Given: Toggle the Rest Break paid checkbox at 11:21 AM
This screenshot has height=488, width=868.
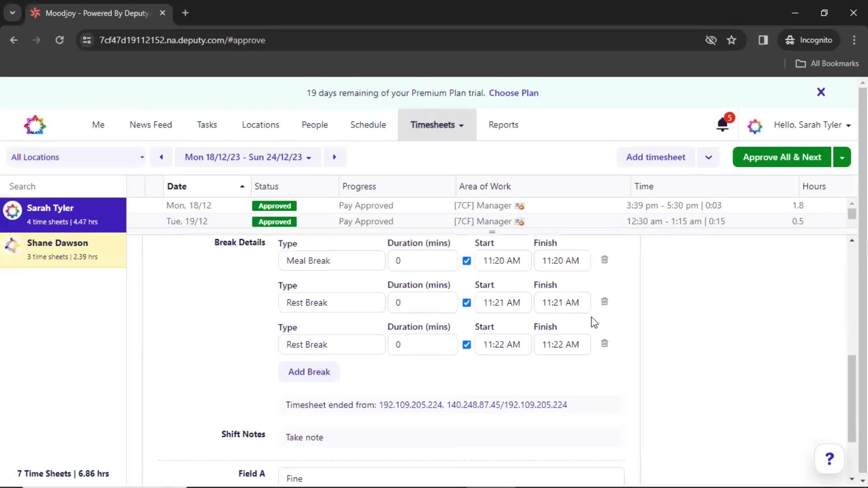Looking at the screenshot, I should [467, 302].
